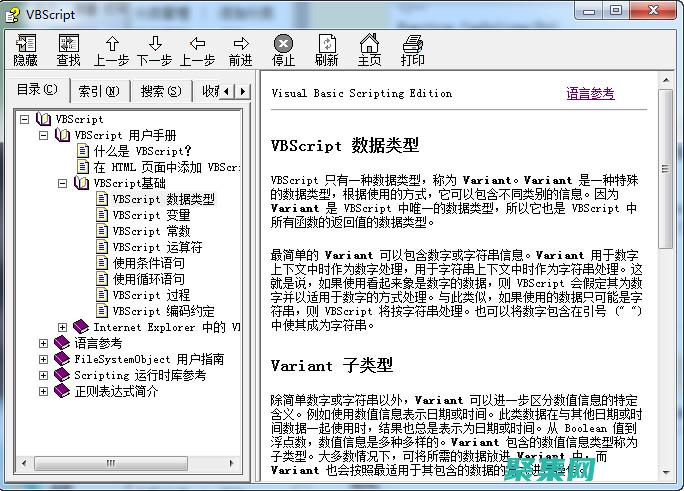Screen dimensions: 684x491
Task: Select the VBScript 变量 topic
Action: (150, 215)
